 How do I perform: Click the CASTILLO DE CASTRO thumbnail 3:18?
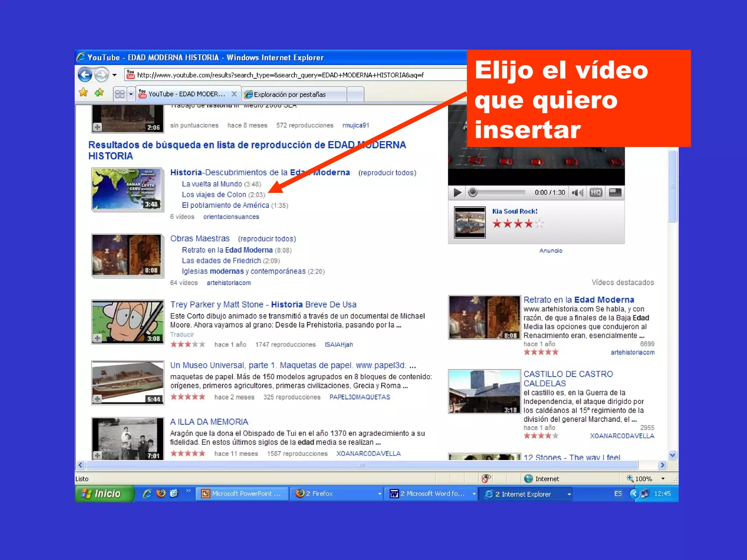pos(484,392)
